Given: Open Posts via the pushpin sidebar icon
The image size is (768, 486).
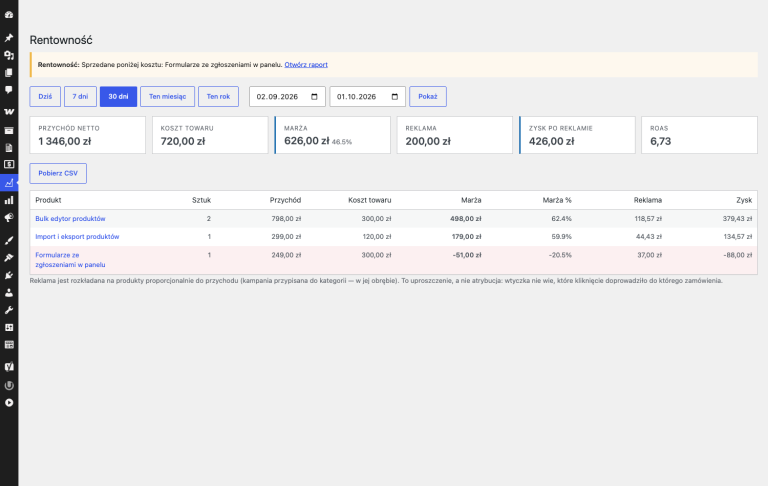Looking at the screenshot, I should [x=9, y=38].
